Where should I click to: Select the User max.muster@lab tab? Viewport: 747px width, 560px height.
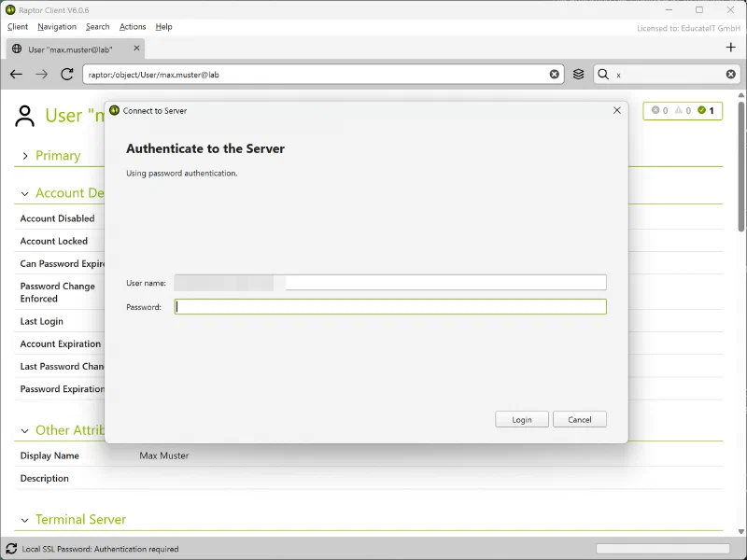point(76,49)
